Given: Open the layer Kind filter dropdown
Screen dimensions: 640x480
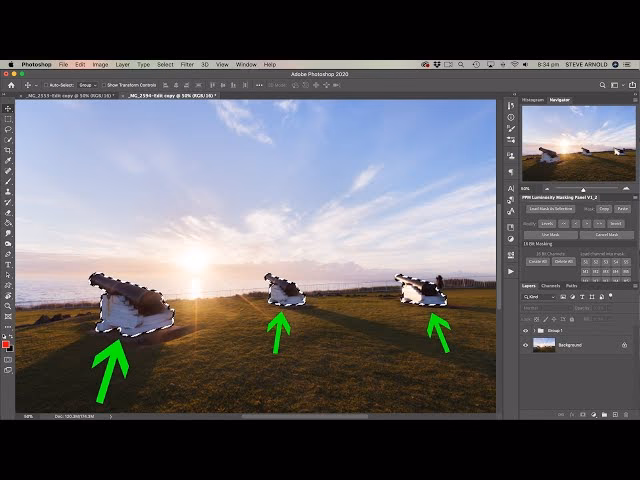Looking at the screenshot, I should tap(540, 297).
